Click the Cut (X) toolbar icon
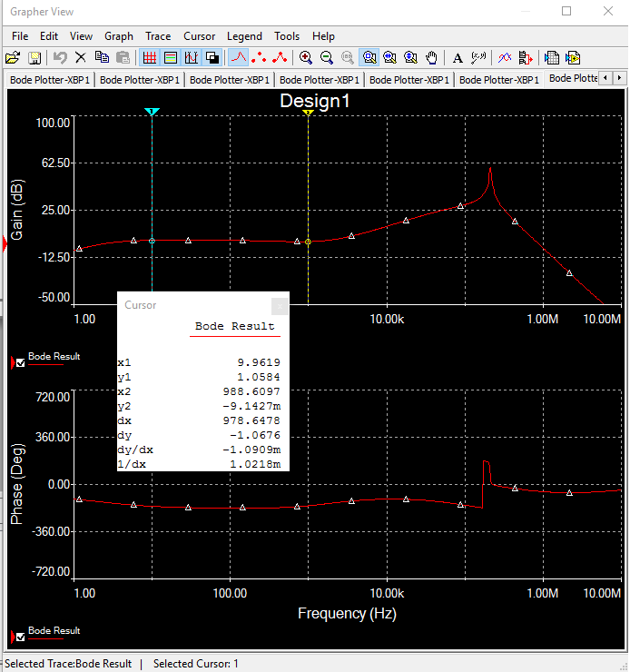Screen dimensions: 630x672 (x=81, y=57)
